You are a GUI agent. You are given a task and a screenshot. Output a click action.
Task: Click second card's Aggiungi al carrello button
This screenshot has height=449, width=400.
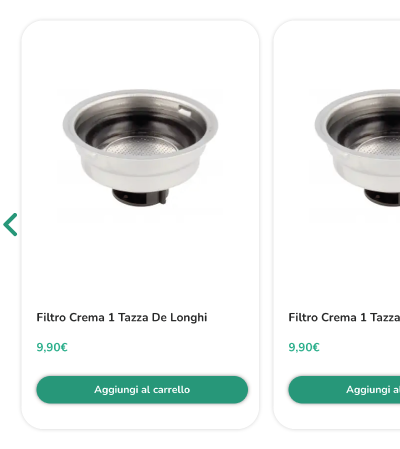coord(344,389)
